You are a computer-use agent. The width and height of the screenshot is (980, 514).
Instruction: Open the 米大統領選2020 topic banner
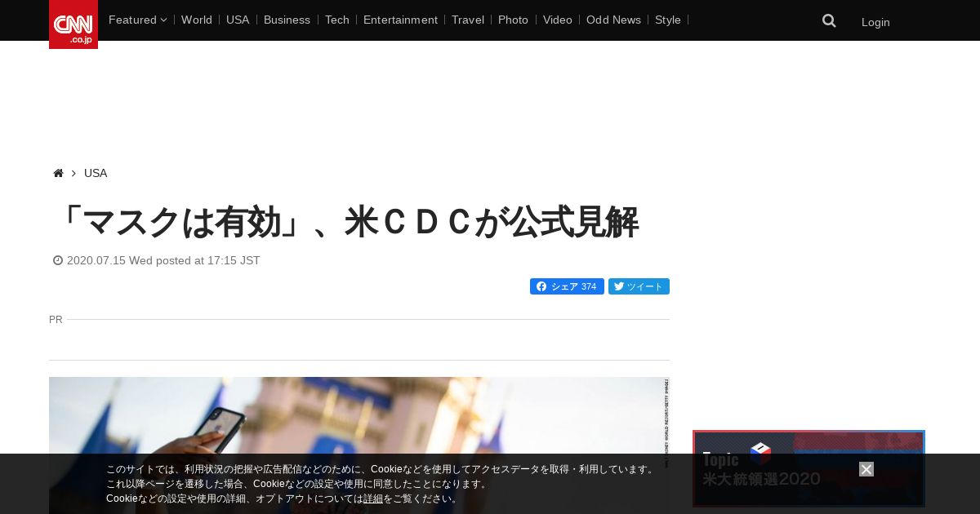(x=808, y=468)
